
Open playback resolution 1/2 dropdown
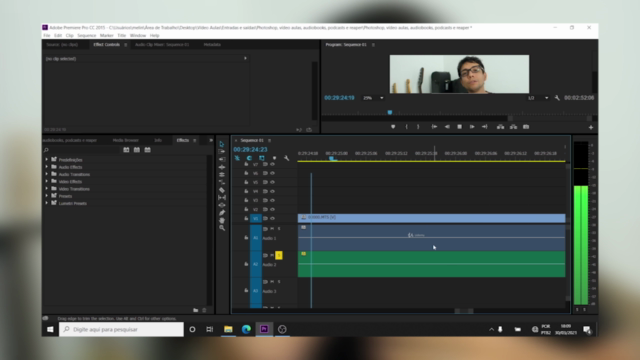(538, 98)
